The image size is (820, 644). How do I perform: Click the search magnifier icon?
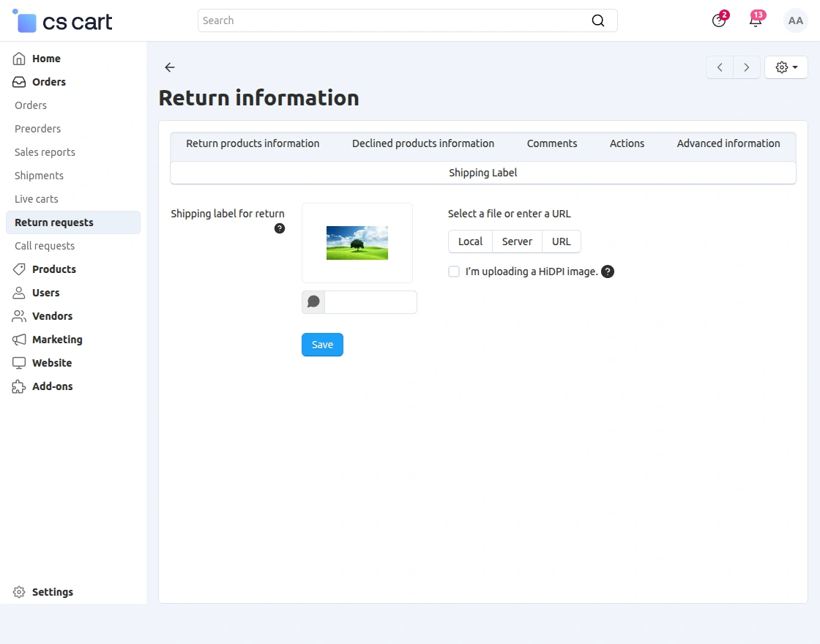(598, 20)
